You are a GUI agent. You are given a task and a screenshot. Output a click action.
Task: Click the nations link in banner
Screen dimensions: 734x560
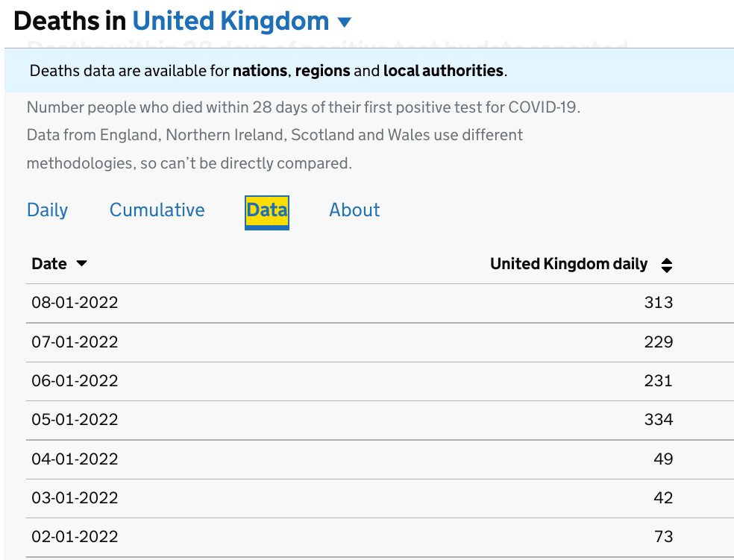coord(260,72)
